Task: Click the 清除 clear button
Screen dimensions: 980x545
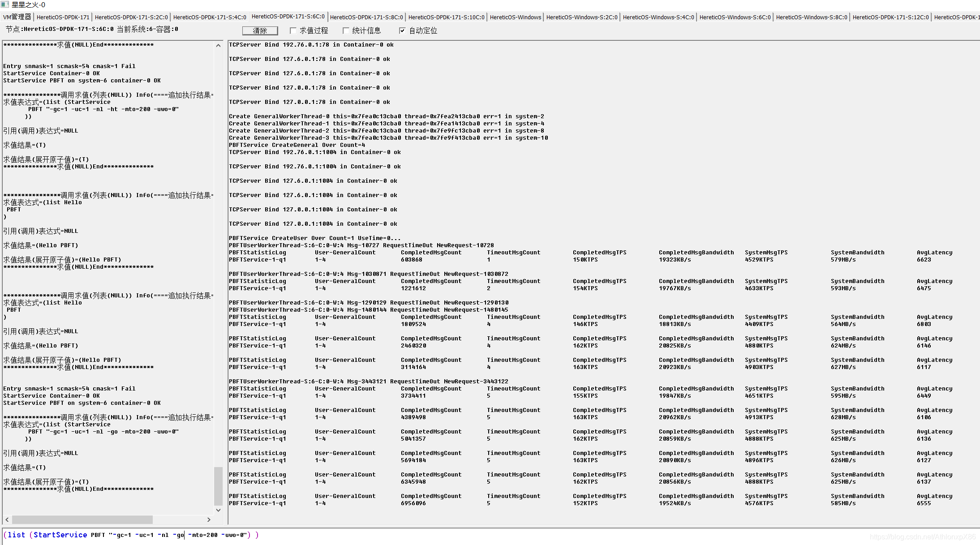Action: pos(260,30)
